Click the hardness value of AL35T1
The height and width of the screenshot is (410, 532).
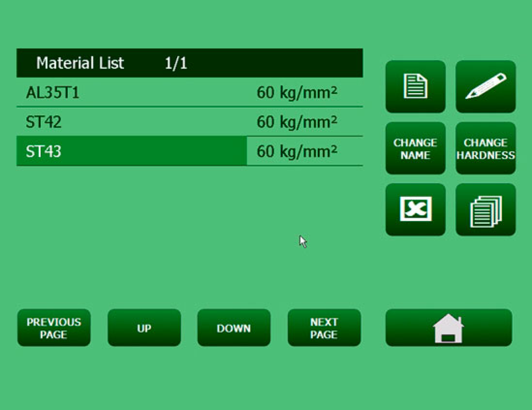pyautogui.click(x=297, y=93)
